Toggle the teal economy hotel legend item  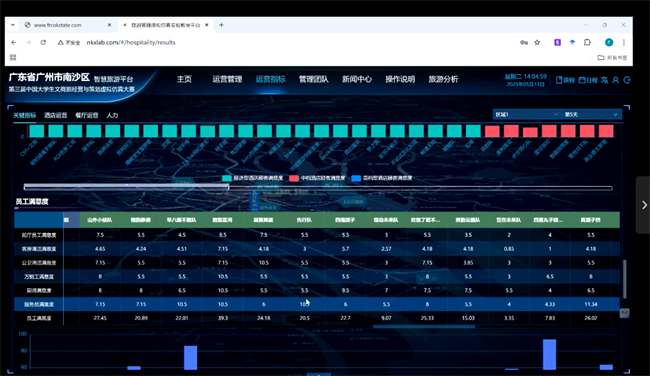point(252,178)
